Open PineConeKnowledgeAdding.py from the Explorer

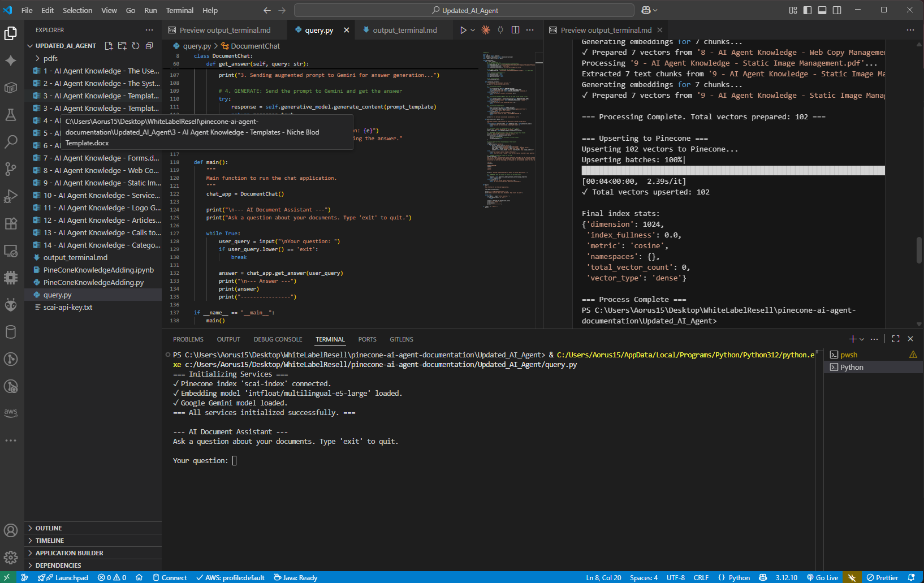(x=93, y=282)
